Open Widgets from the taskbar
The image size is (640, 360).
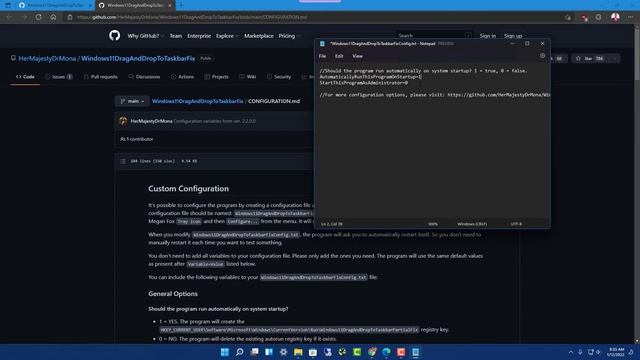pyautogui.click(x=269, y=352)
